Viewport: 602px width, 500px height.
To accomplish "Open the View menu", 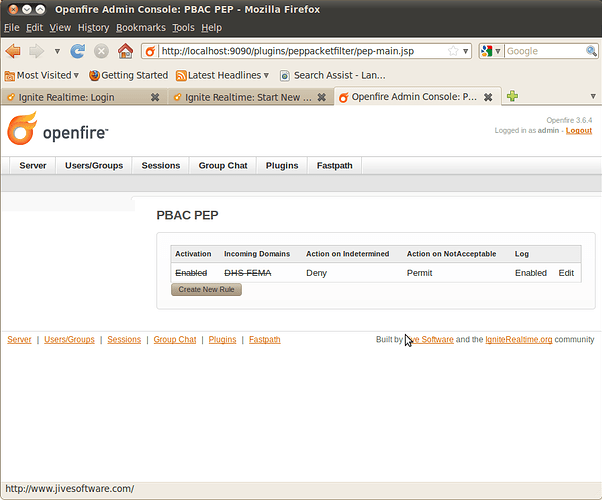I will (60, 28).
